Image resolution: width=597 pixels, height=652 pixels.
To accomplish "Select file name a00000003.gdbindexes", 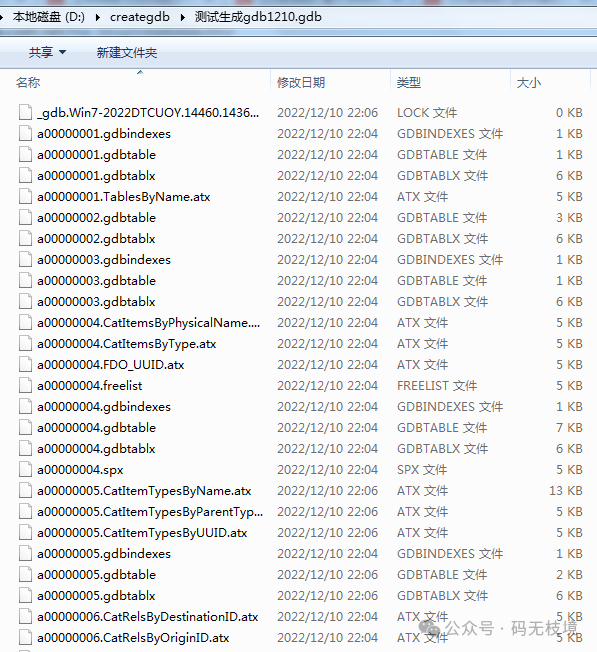I will click(104, 259).
